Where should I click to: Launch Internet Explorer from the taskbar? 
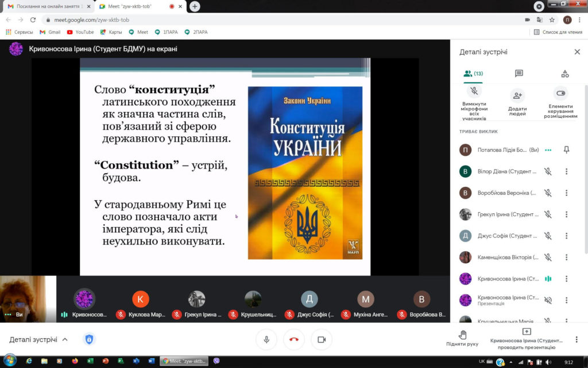(x=29, y=361)
